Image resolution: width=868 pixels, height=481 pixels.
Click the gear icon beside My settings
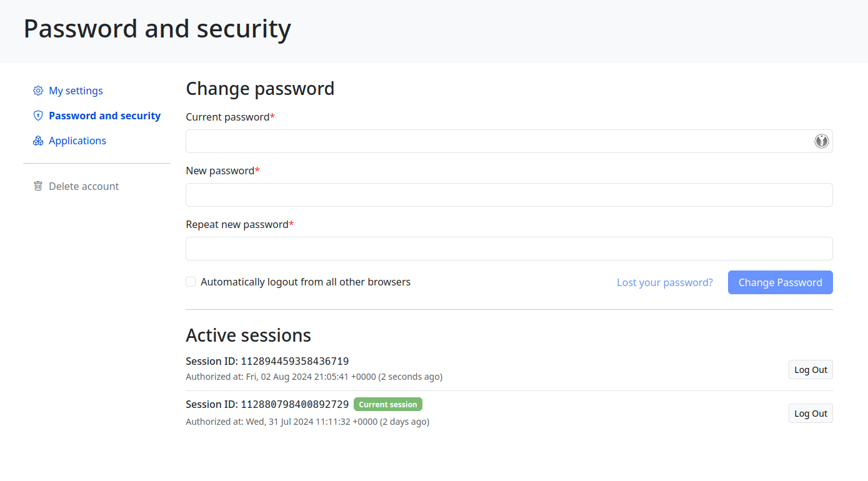pyautogui.click(x=38, y=91)
